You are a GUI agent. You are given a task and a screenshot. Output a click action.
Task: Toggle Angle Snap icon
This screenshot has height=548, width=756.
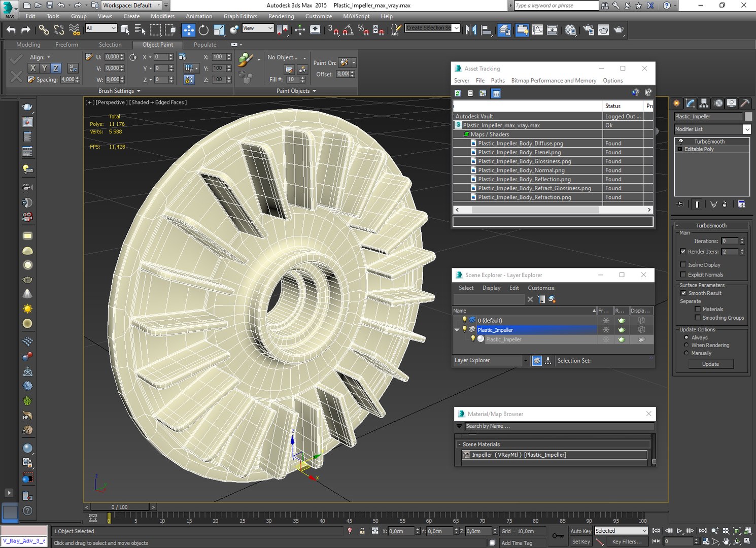click(348, 30)
